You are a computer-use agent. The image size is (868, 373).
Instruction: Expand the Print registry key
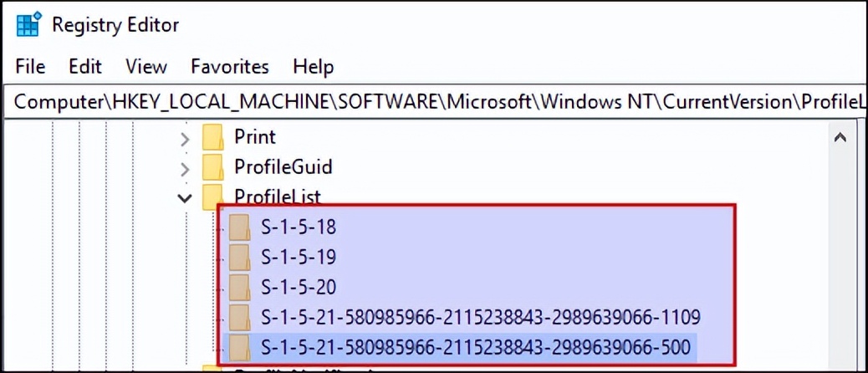tap(185, 137)
